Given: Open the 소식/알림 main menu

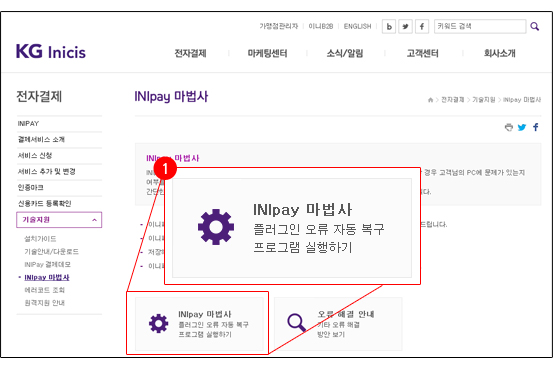Looking at the screenshot, I should pos(345,53).
